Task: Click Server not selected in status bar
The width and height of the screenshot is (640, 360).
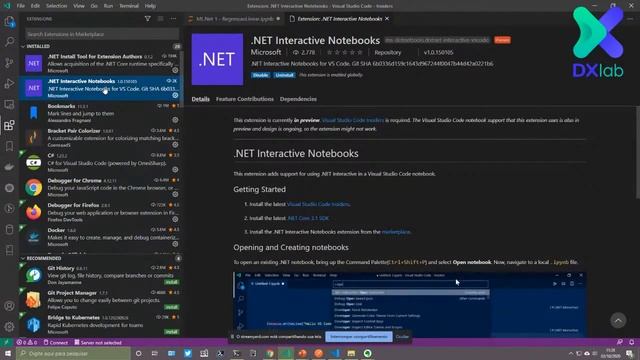Action: click(x=98, y=342)
